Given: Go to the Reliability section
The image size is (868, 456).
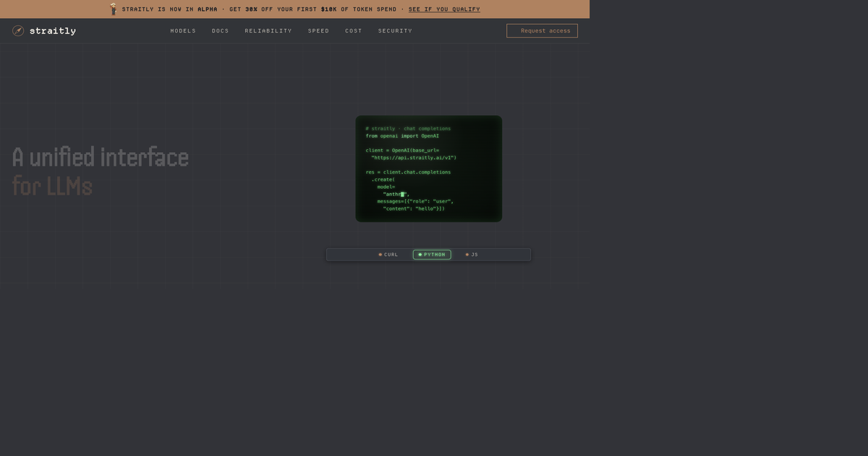Looking at the screenshot, I should 268,31.
